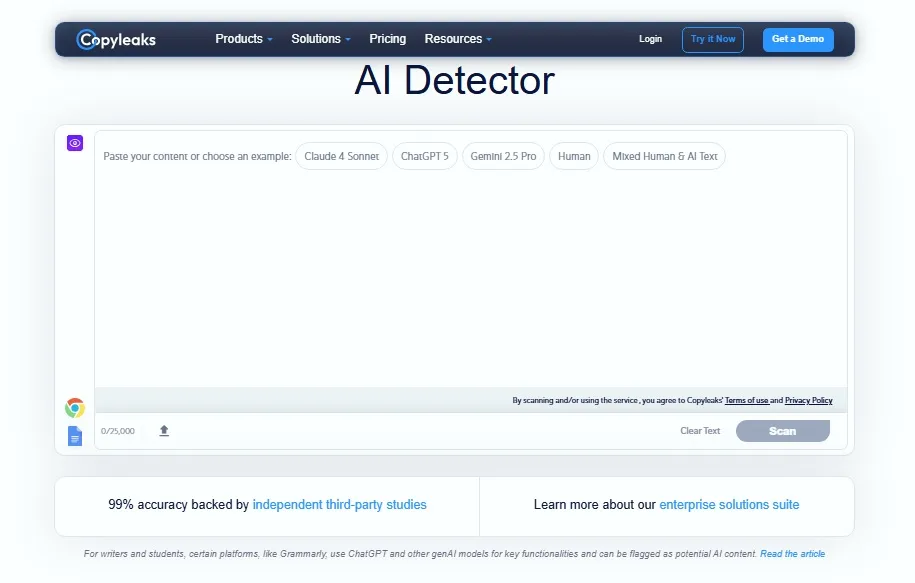Click the purple eye detector icon
Image resolution: width=915 pixels, height=583 pixels.
pyautogui.click(x=74, y=143)
